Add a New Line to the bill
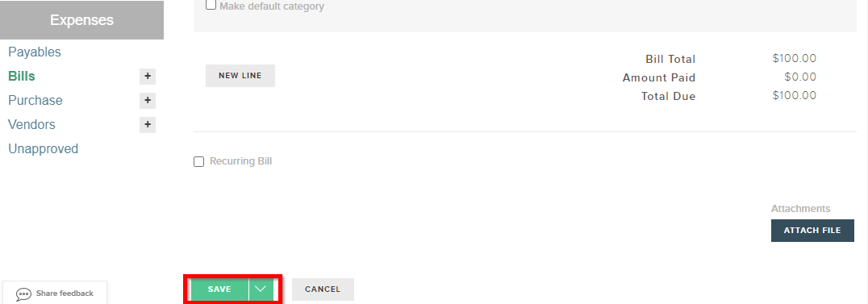 click(x=240, y=76)
